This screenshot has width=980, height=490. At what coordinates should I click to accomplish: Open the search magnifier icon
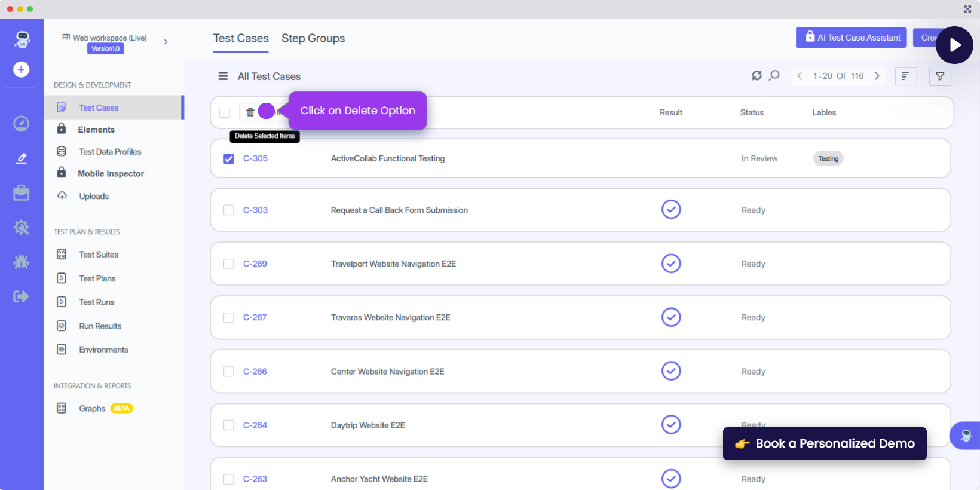[774, 76]
